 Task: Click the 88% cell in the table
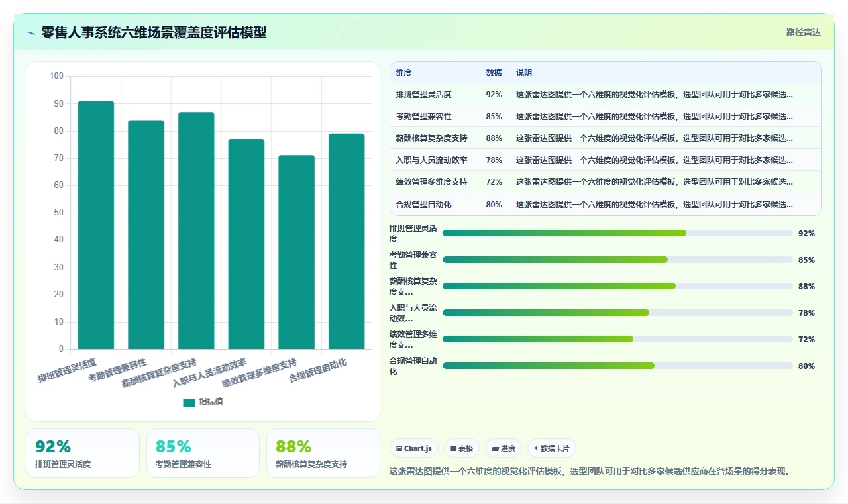(x=494, y=138)
